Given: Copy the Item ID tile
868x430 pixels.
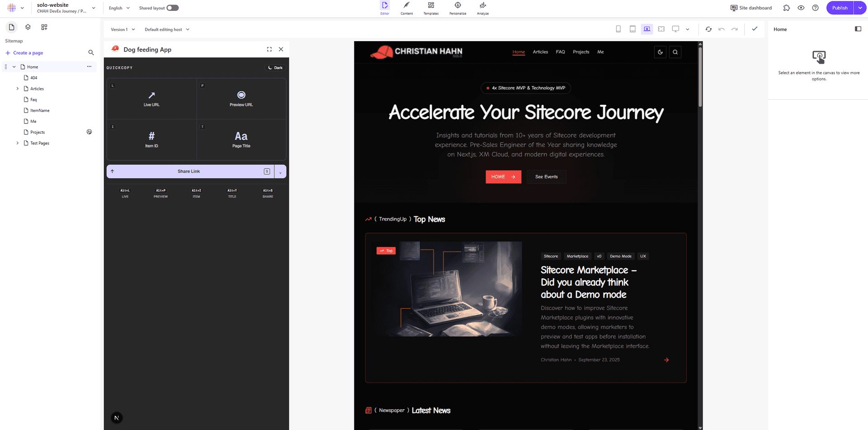Looking at the screenshot, I should (151, 140).
